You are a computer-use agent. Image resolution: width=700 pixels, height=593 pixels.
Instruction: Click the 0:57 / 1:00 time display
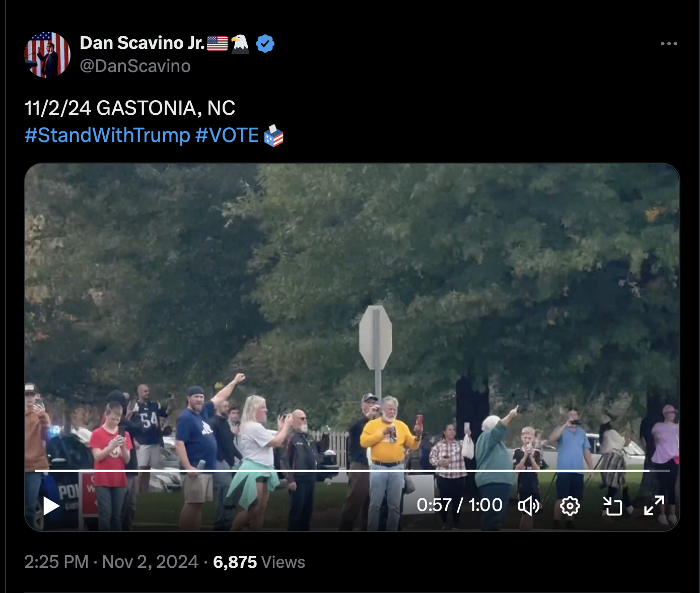click(x=459, y=505)
